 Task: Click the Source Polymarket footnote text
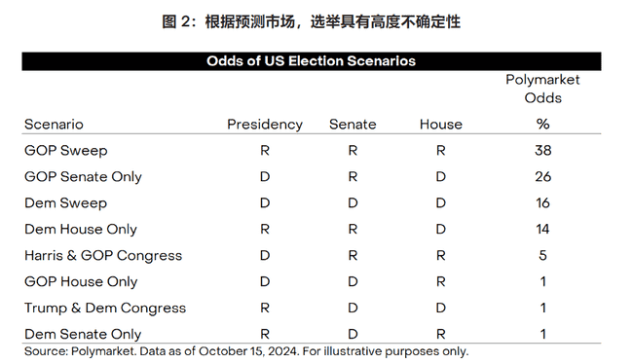point(246,351)
